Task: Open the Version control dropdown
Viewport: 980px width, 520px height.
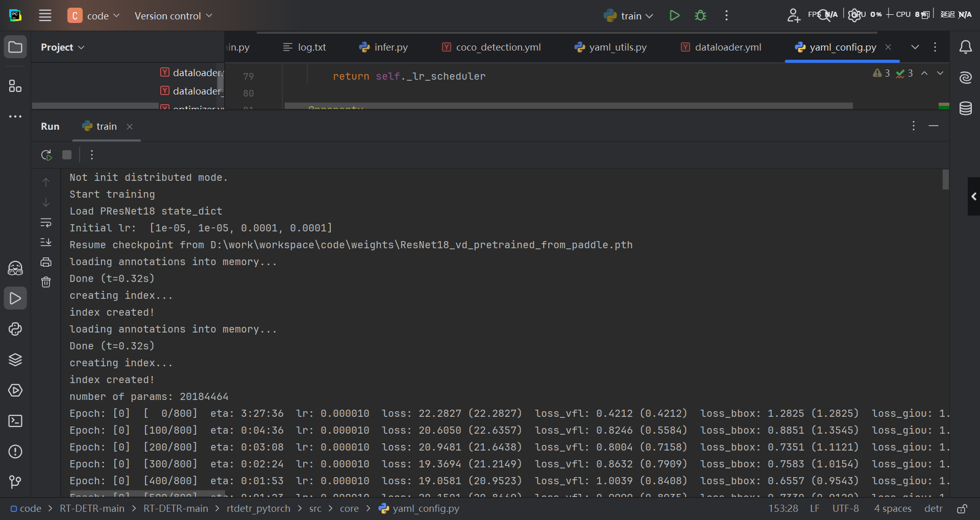Action: click(173, 16)
